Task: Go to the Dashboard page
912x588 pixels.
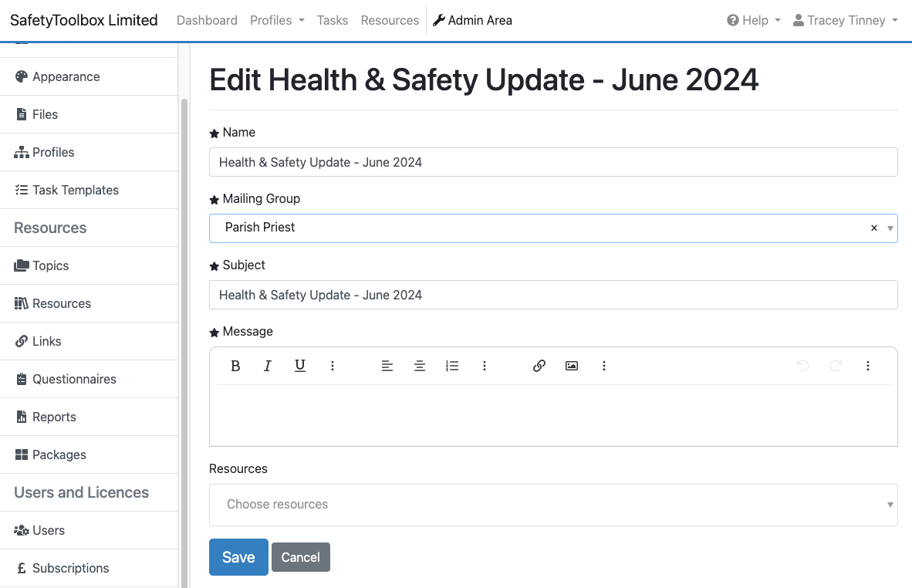Action: 207,20
